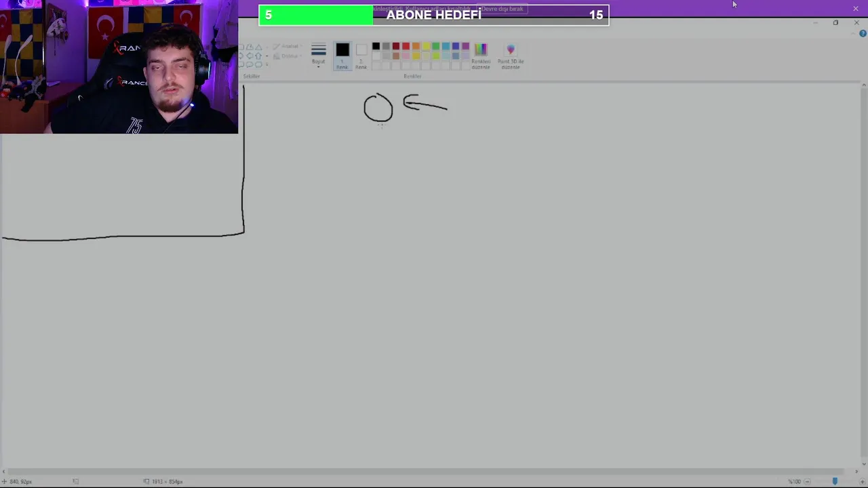Pick the yellow color swatch

coord(426,46)
